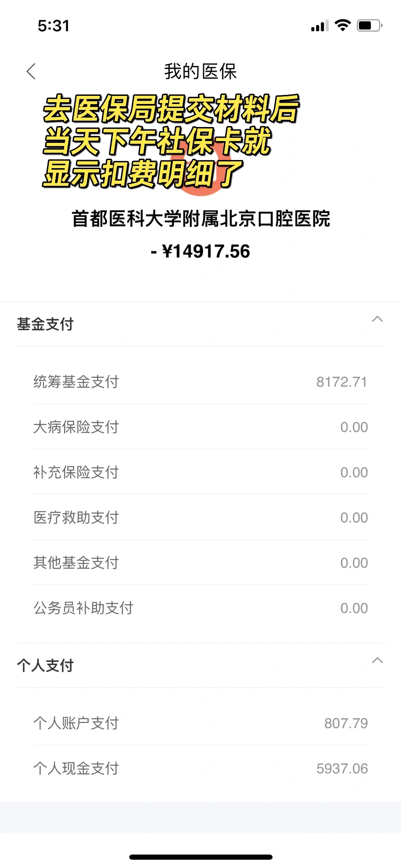The image size is (401, 868).
Task: Select the 个人账户支付 row
Action: pyautogui.click(x=201, y=723)
